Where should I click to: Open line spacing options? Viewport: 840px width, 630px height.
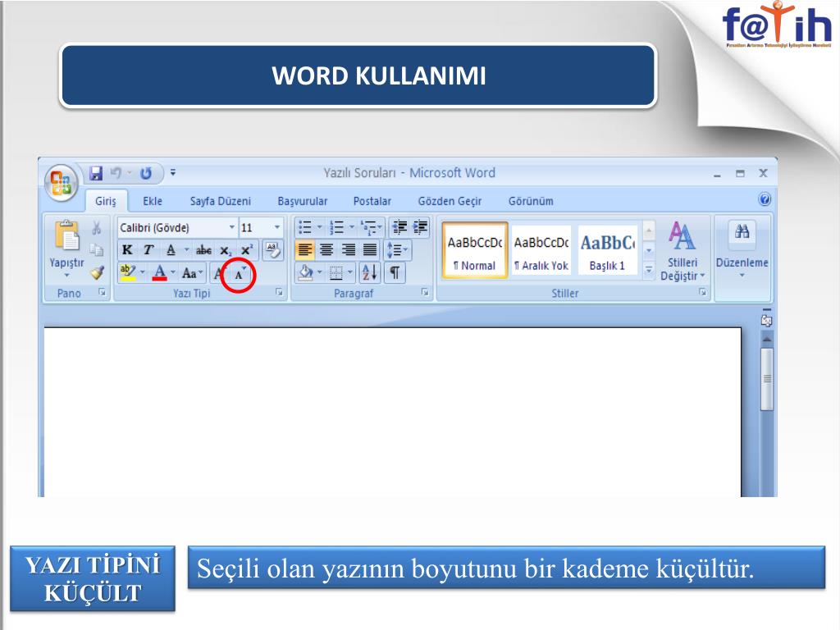(398, 250)
